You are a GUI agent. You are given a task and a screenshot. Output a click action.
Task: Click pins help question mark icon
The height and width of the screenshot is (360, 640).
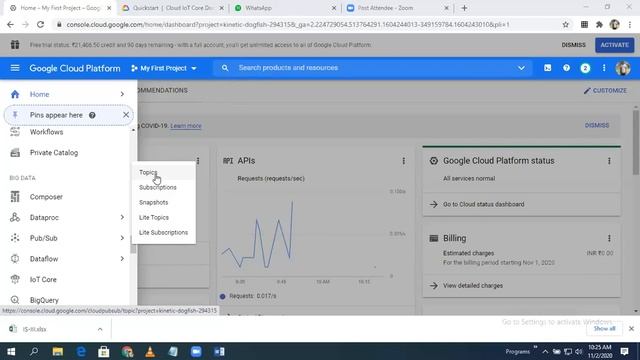92,115
